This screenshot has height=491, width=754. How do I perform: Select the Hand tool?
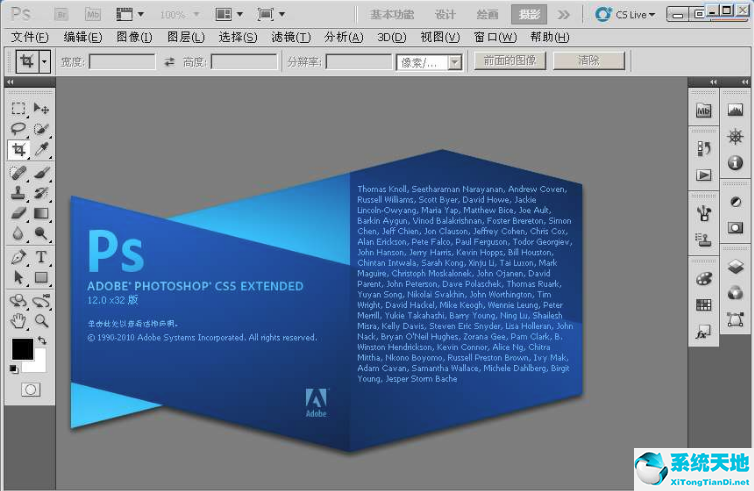(x=18, y=321)
